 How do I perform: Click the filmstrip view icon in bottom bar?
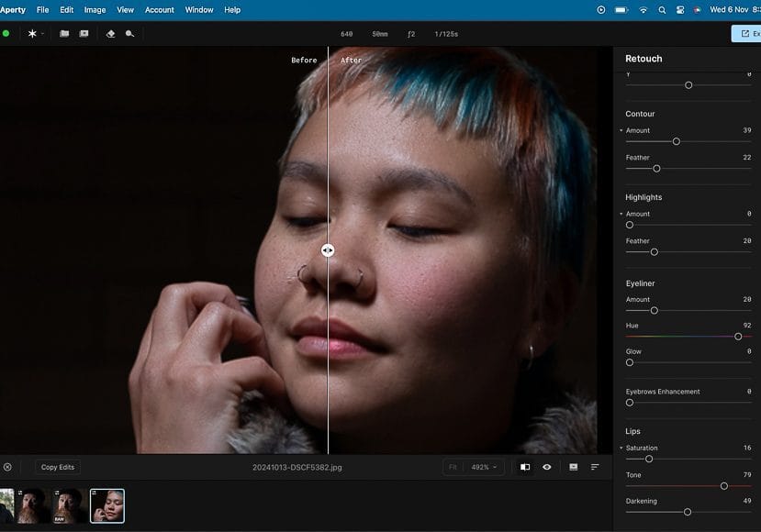(x=573, y=467)
